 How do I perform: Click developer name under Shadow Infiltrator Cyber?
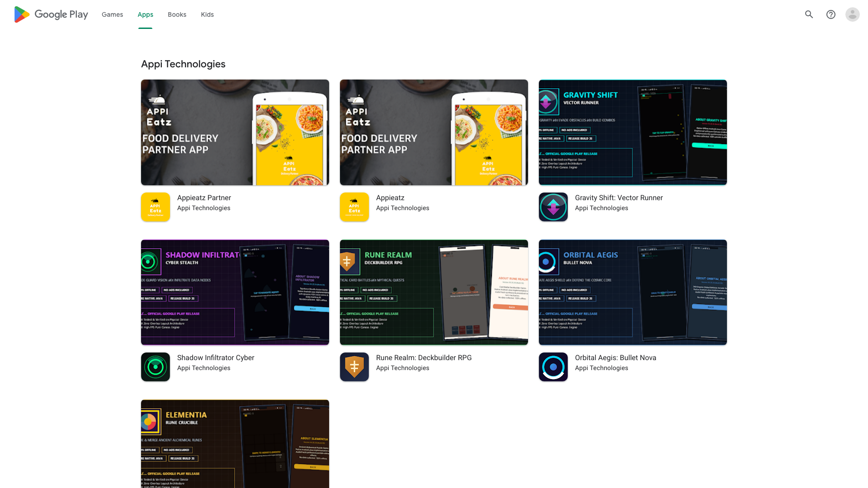(203, 368)
